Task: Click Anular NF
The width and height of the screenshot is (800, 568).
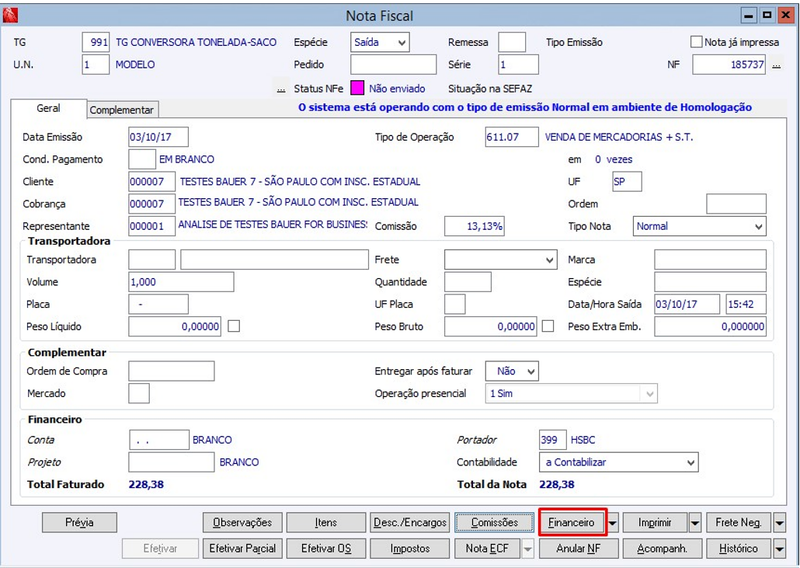Action: (x=579, y=549)
